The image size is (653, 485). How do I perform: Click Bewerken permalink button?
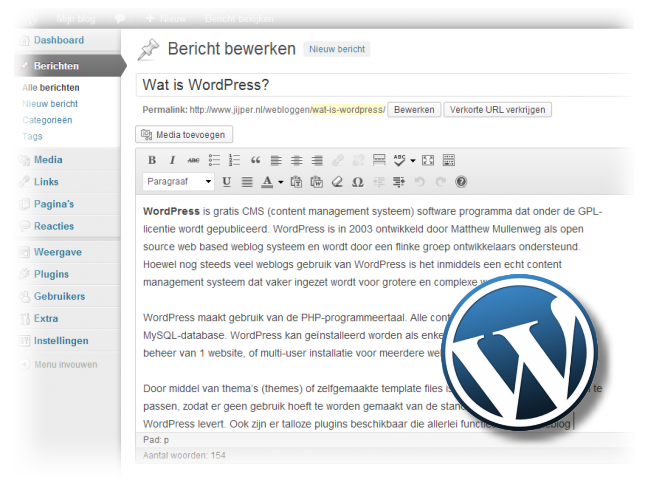tap(414, 110)
